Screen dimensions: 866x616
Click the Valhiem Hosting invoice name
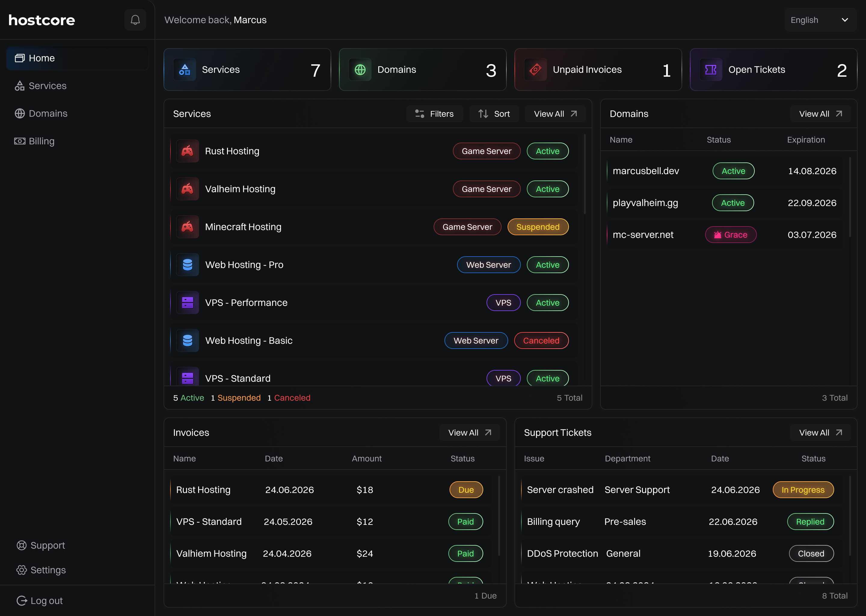(211, 553)
